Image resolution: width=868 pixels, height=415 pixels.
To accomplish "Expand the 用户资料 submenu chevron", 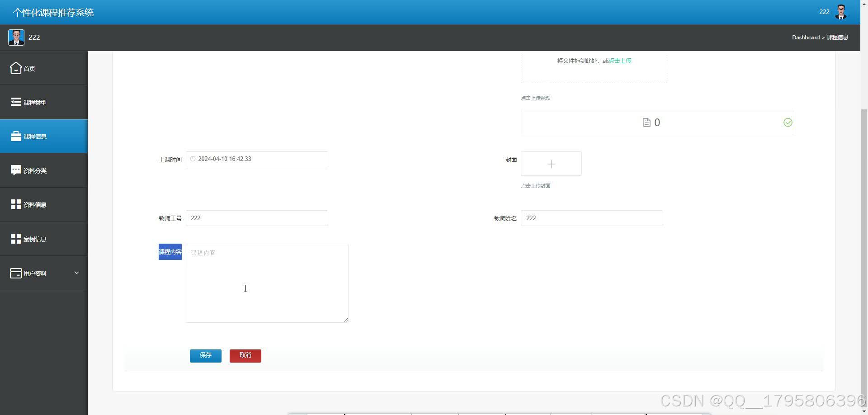I will coord(76,273).
